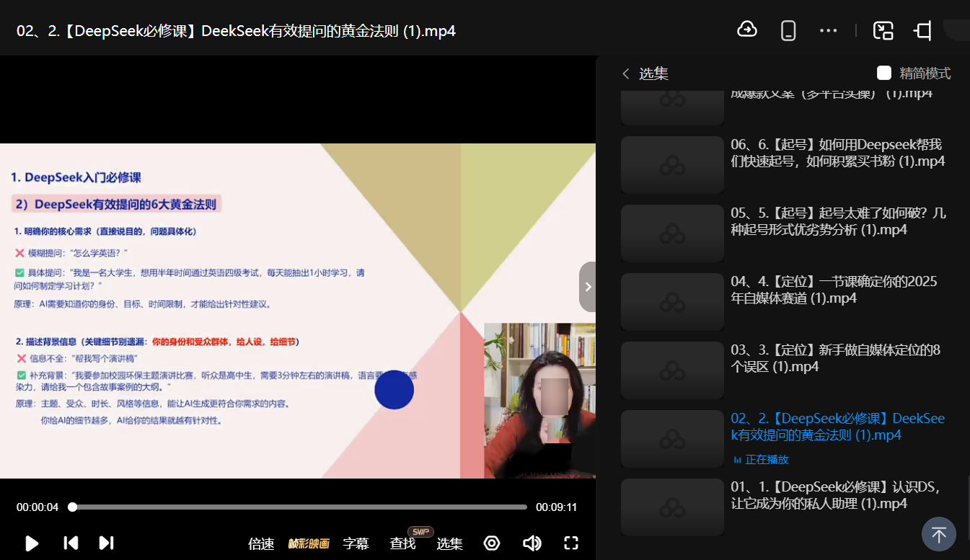Click the circular screenshot target icon
Screen dimensions: 970x560
492,543
